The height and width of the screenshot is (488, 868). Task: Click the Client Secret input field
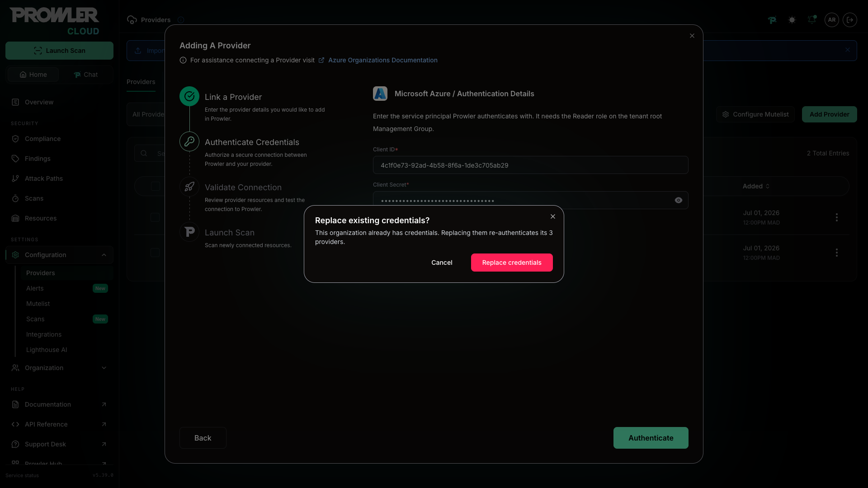[530, 200]
